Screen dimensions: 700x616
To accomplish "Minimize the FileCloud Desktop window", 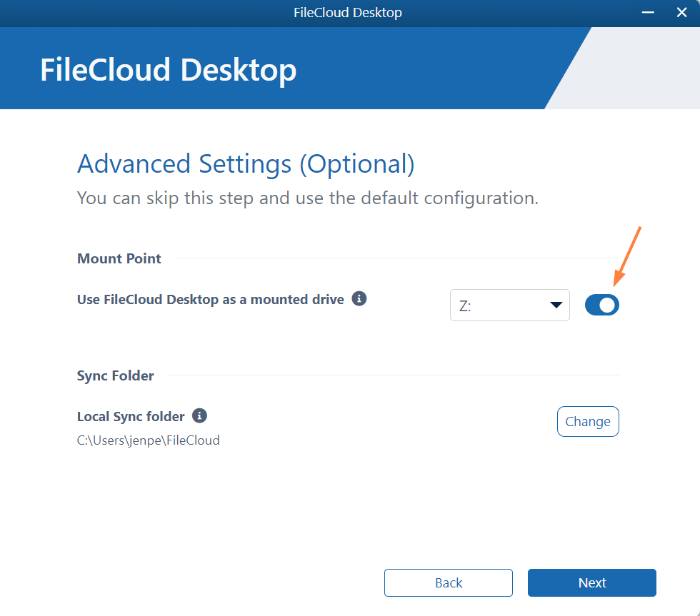I will (x=648, y=12).
